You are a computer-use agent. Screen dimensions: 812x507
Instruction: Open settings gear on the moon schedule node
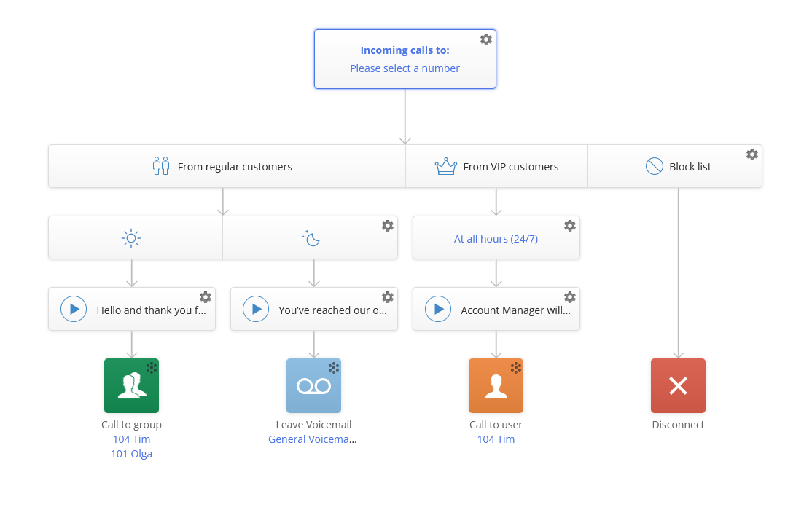tap(388, 226)
